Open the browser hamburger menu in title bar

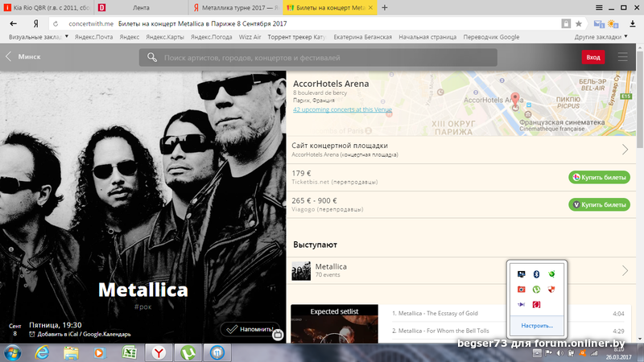[599, 7]
